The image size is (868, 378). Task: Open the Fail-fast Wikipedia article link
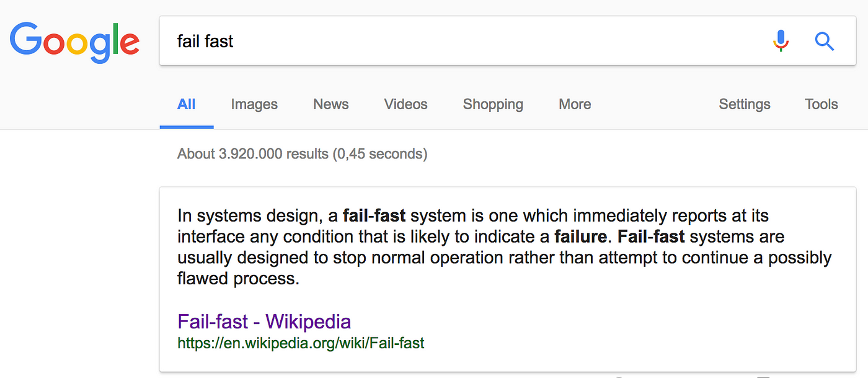pyautogui.click(x=263, y=322)
